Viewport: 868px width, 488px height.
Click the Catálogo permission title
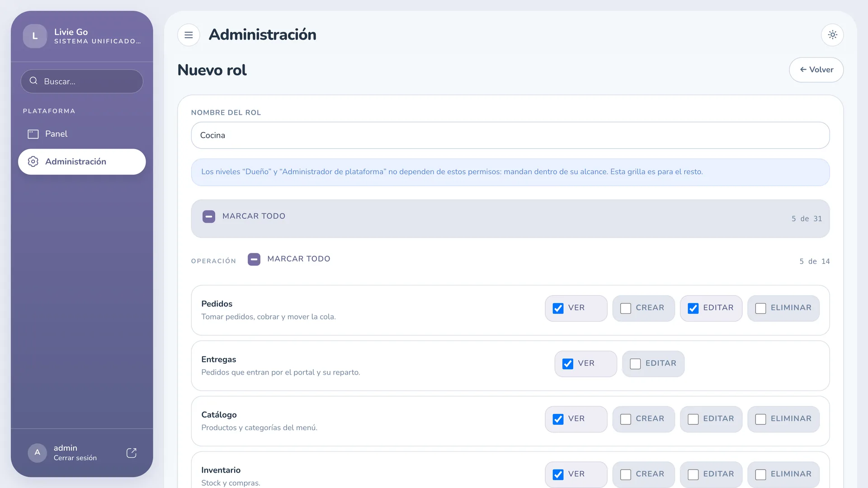coord(219,415)
